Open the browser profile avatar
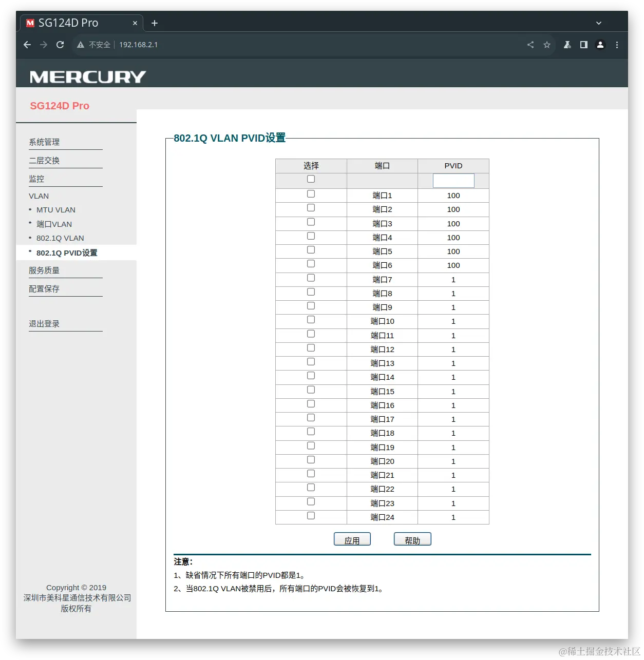Screen dimensions: 644x660 click(x=600, y=45)
